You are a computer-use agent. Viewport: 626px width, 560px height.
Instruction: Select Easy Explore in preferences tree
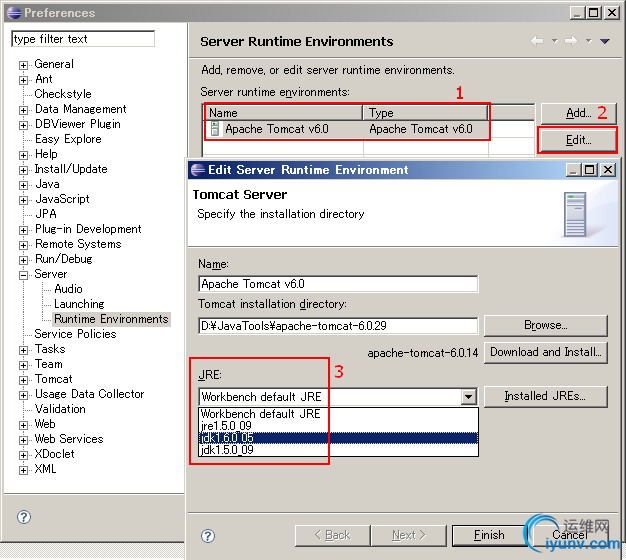click(68, 139)
